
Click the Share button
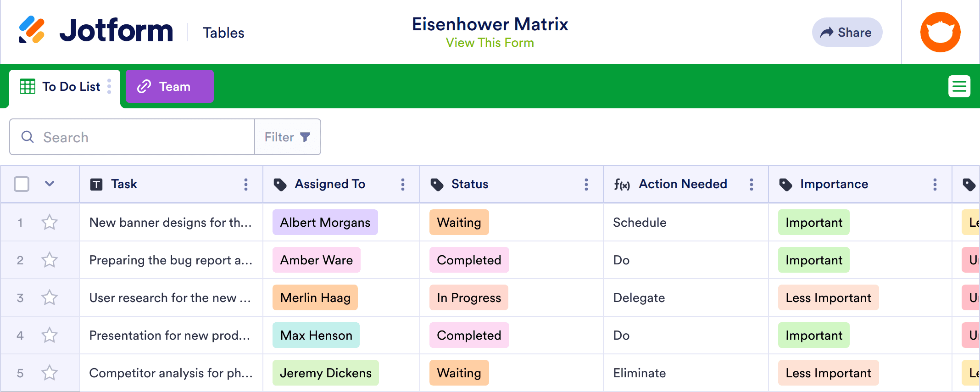pos(847,32)
